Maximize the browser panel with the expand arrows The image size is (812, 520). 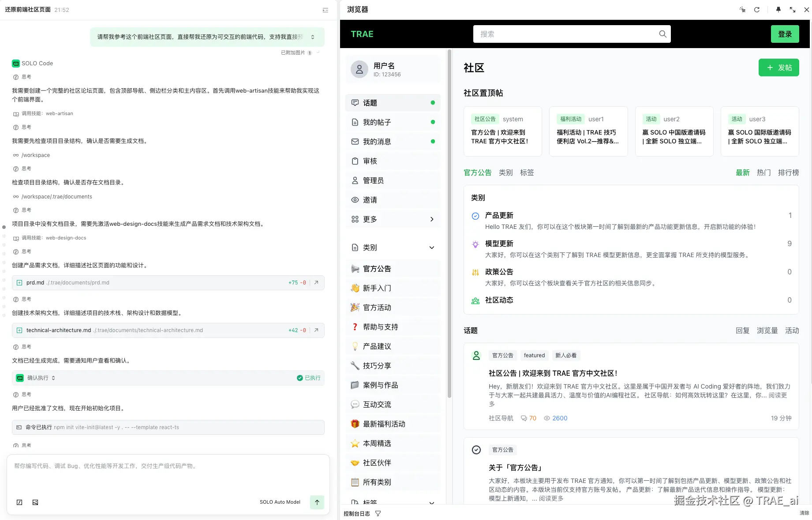[793, 10]
